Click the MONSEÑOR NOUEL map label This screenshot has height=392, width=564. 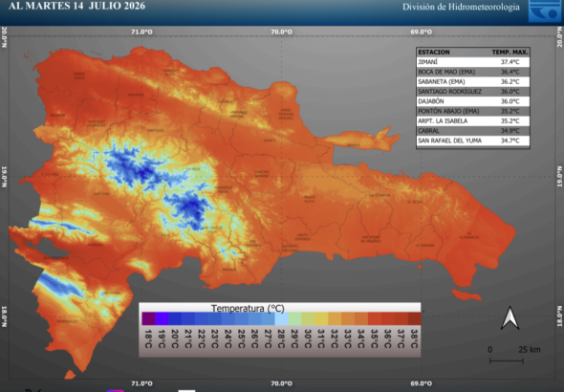click(x=224, y=189)
